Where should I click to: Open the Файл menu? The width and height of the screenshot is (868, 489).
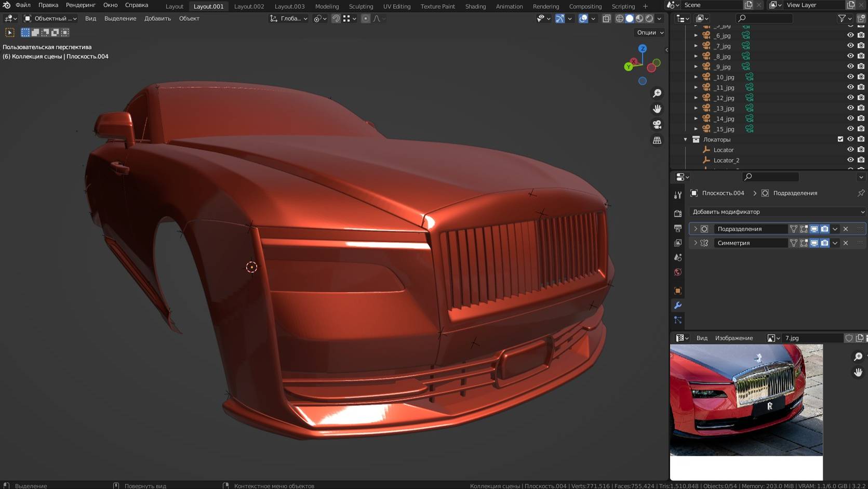coord(23,5)
